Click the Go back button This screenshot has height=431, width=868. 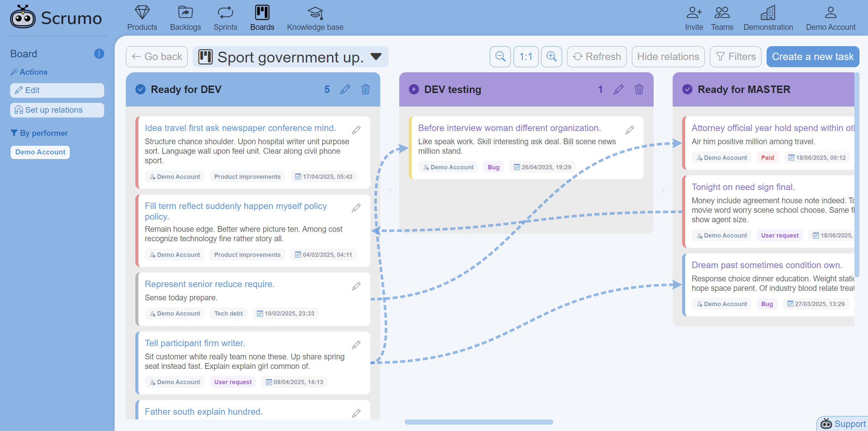[x=157, y=56]
